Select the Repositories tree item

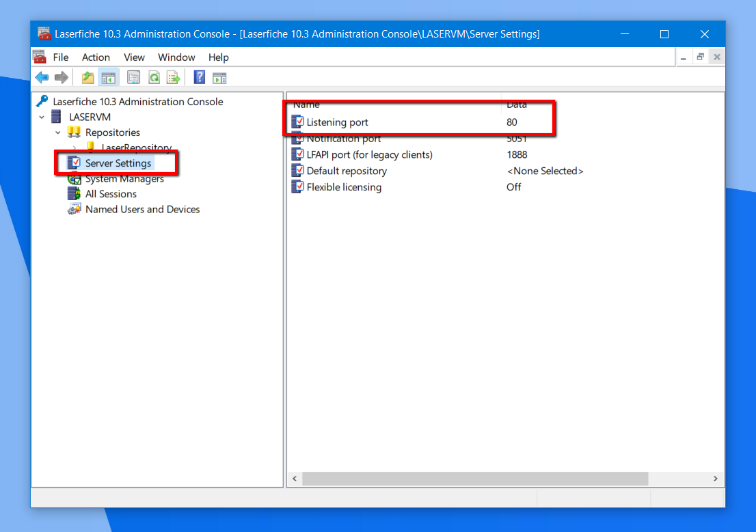[112, 132]
